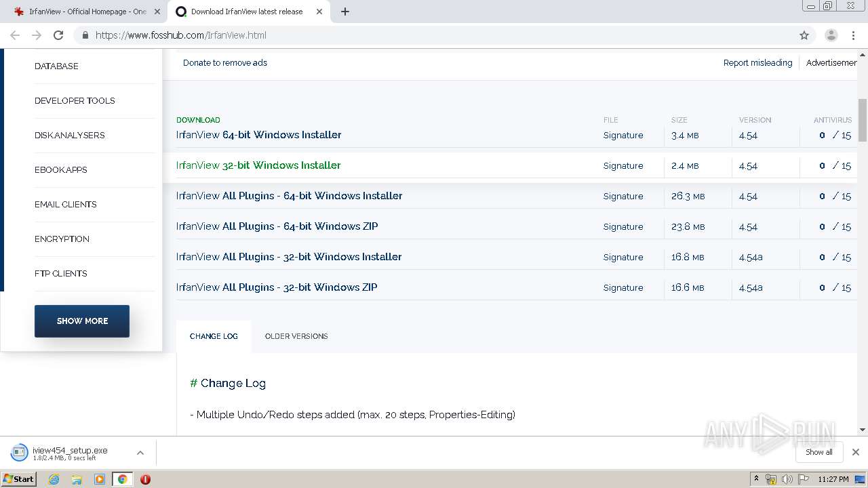Click the network tray icon
The height and width of the screenshot is (488, 868).
point(771,479)
